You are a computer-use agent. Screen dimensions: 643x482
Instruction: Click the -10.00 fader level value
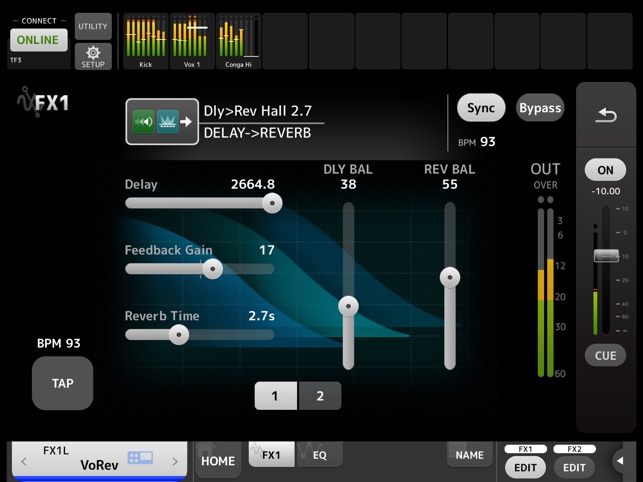[606, 191]
